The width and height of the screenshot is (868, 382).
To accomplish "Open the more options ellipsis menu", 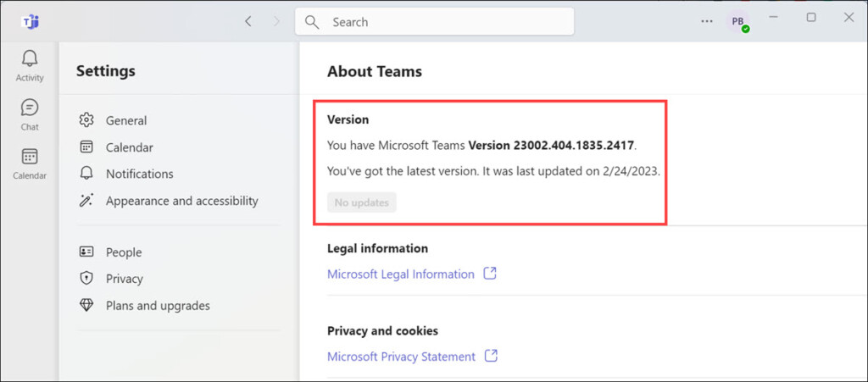I will (707, 21).
